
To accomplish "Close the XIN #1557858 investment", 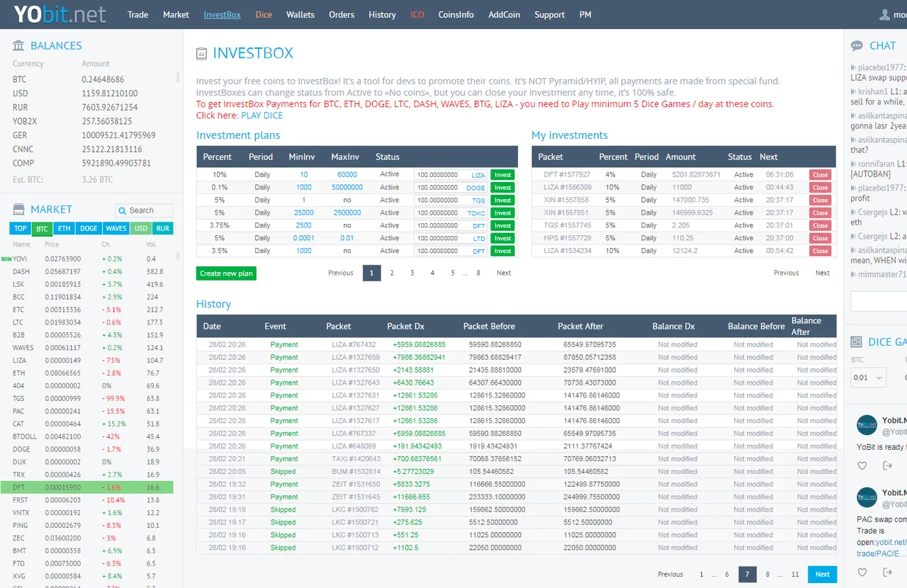I will tap(821, 200).
